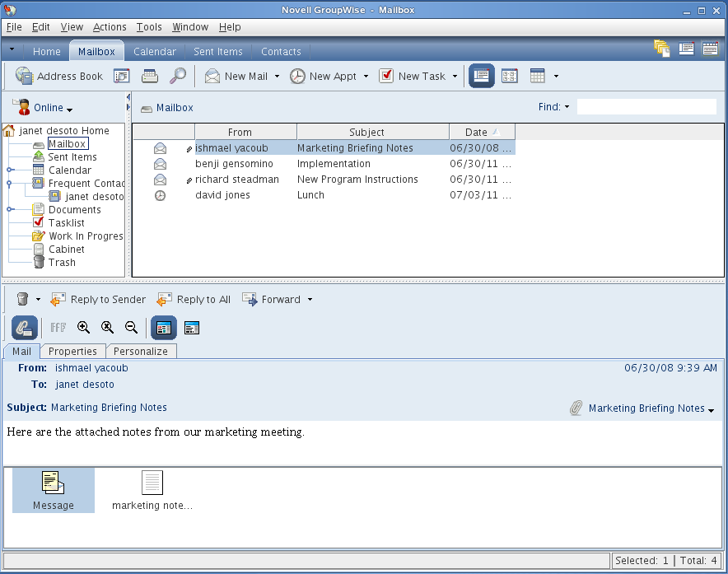The image size is (728, 574).
Task: Zoom in on the message text
Action: (x=83, y=328)
